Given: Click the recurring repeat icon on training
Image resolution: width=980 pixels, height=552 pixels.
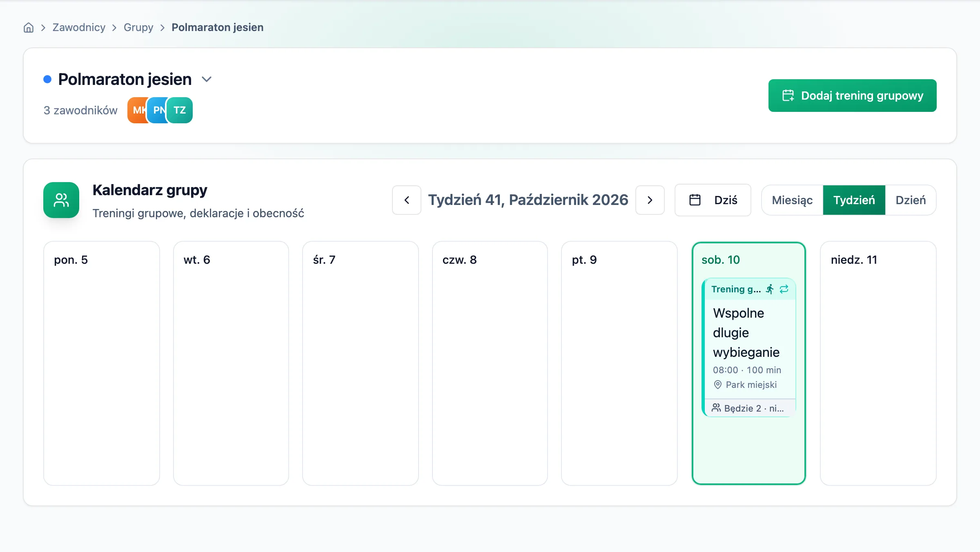Looking at the screenshot, I should click(784, 289).
